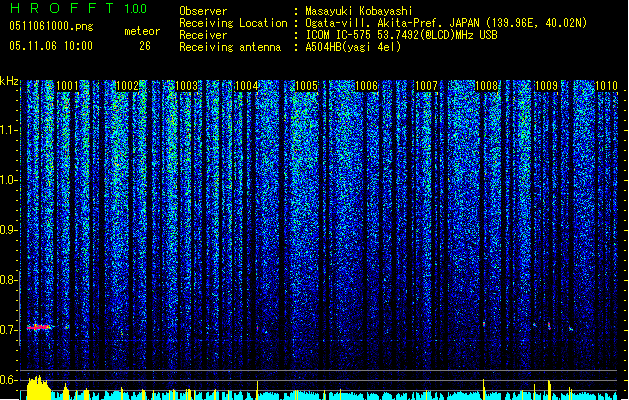Click the meteor count value 26
Image resolution: width=629 pixels, height=400 pixels.
145,46
